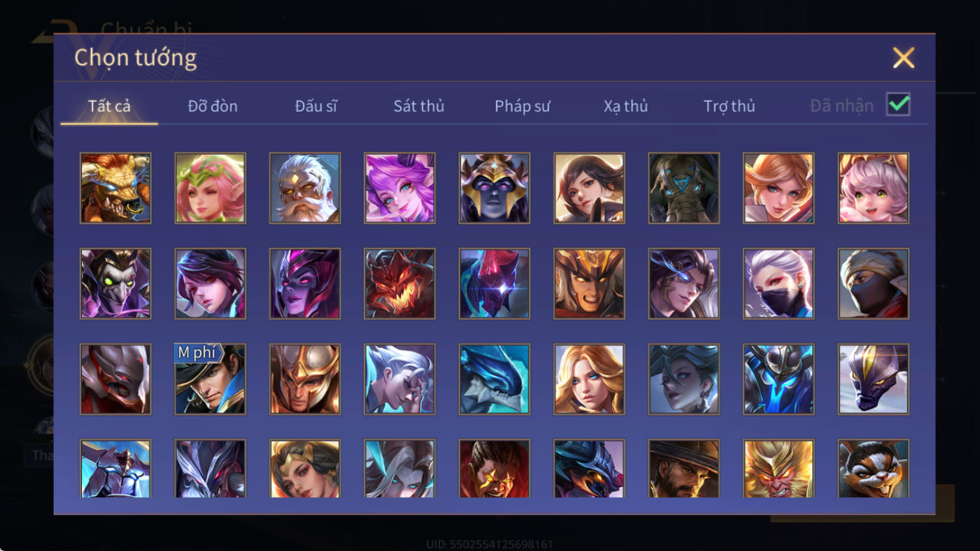The image size is (980, 551).
Task: Select the Tất cả tab
Action: click(x=109, y=106)
